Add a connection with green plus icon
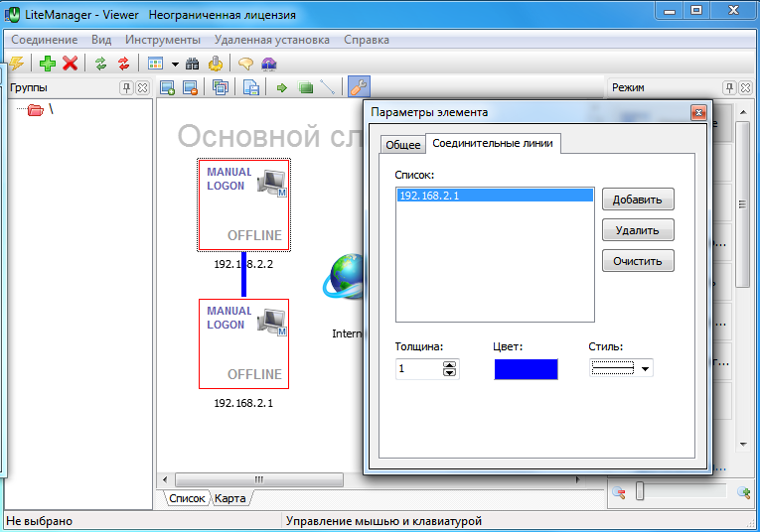Viewport: 760px width, 532px height. pyautogui.click(x=48, y=63)
